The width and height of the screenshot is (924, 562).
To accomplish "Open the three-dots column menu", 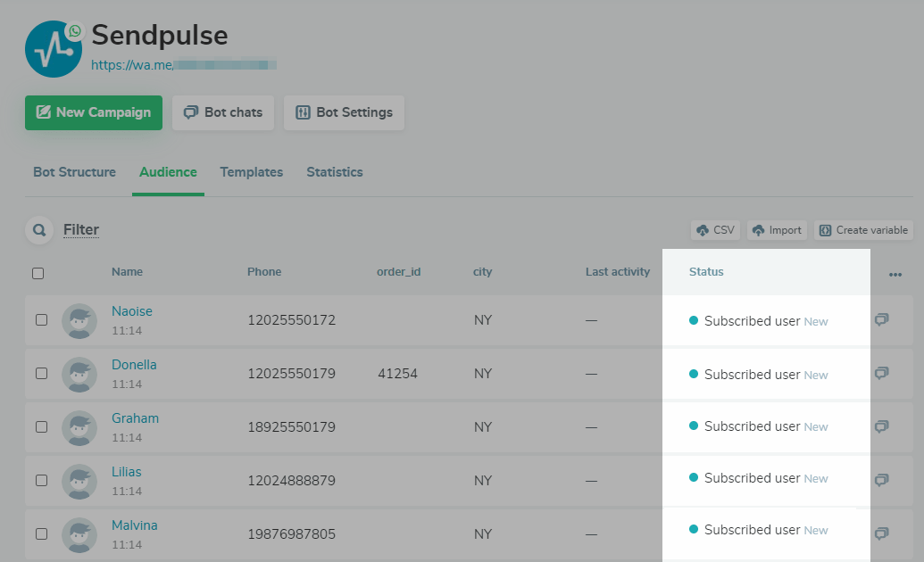I will click(895, 275).
